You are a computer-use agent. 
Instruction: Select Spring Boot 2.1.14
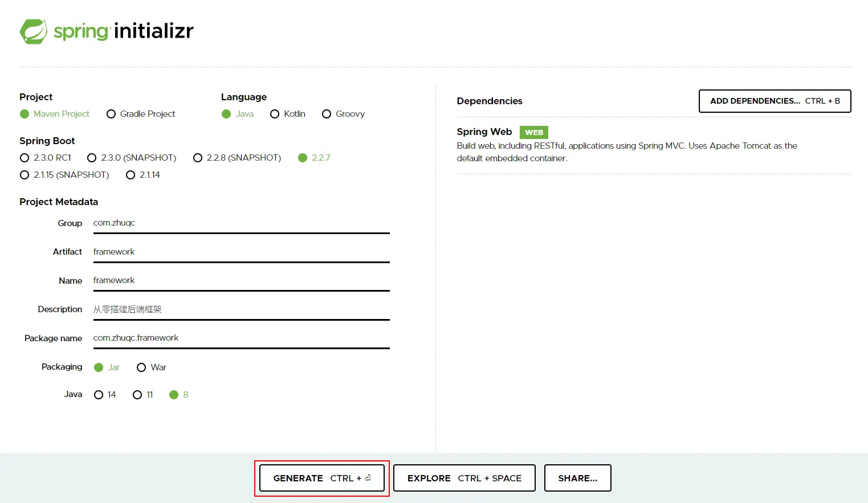click(143, 175)
